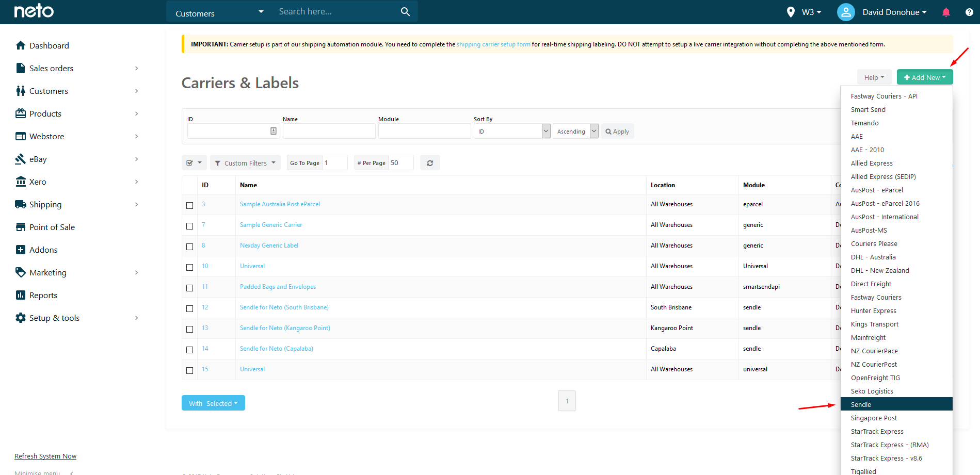
Task: Tick checkbox for Sendle for Neto (South Brisbane)
Action: coord(189,308)
